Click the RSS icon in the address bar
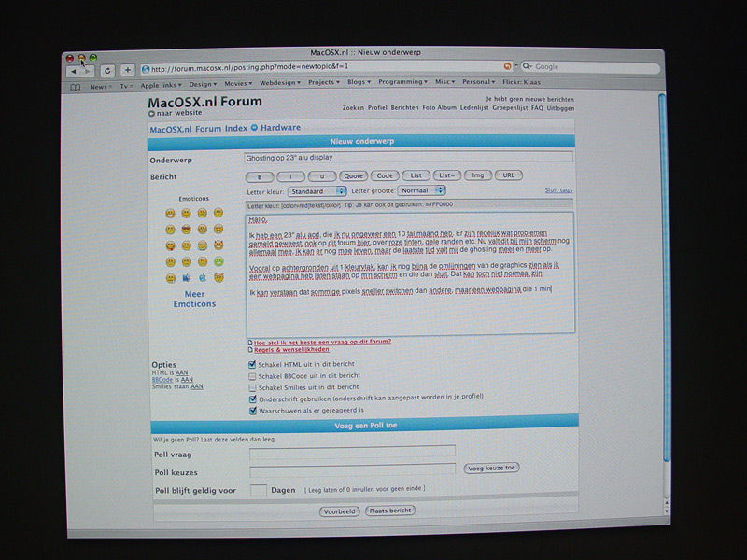Viewport: 747px width, 560px height. 507,67
